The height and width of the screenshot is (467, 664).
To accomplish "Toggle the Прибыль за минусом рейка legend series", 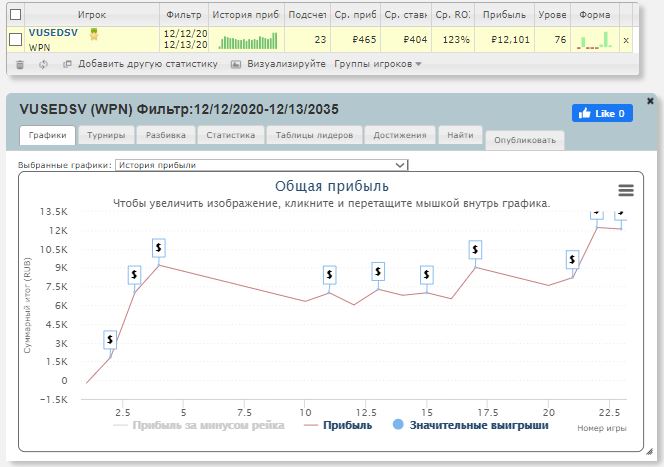I will click(x=199, y=426).
